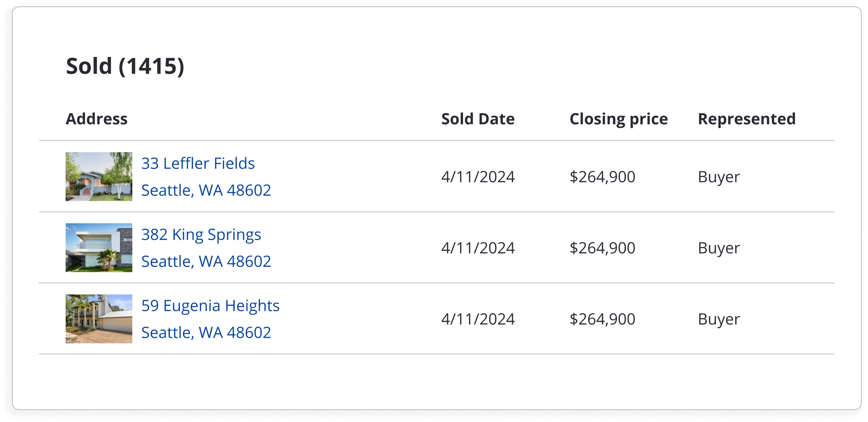
Task: Click Seattle, WA 48602 under Eugenia Heights
Action: [206, 333]
